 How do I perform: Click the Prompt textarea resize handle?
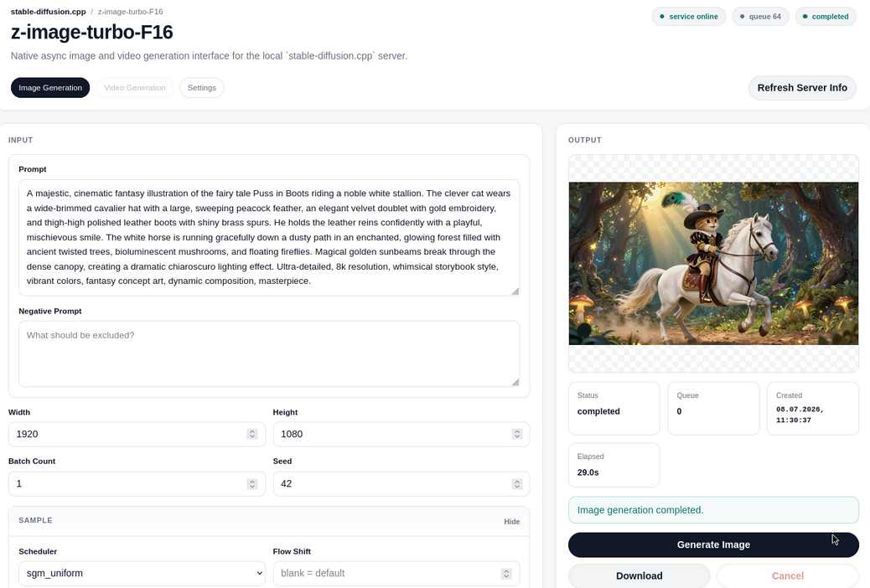pyautogui.click(x=515, y=291)
